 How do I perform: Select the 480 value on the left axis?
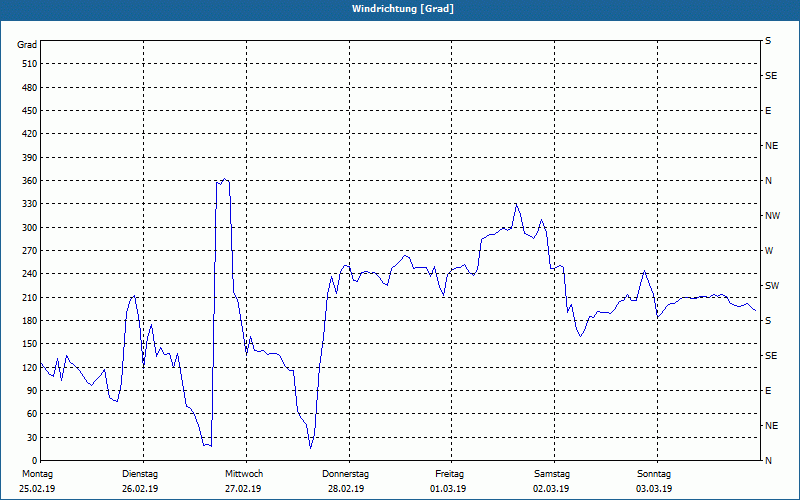30,88
